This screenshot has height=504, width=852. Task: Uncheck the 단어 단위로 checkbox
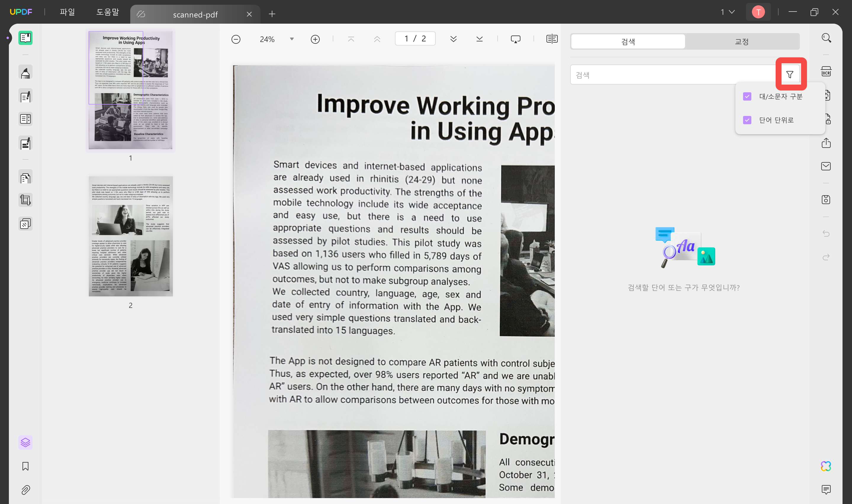[x=747, y=120]
